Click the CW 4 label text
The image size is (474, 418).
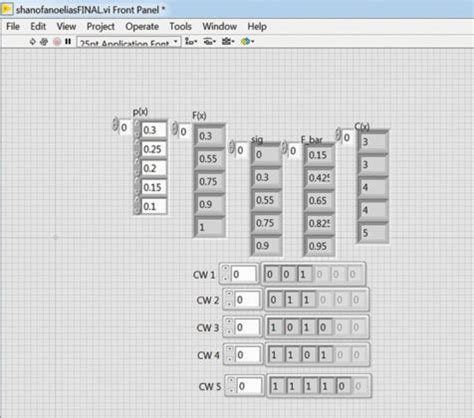208,355
